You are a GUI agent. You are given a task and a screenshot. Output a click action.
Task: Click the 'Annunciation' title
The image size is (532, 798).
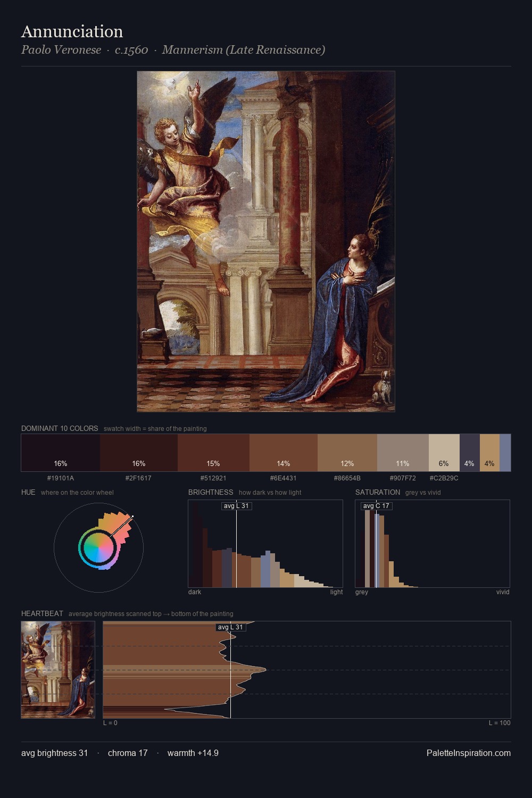pos(72,31)
